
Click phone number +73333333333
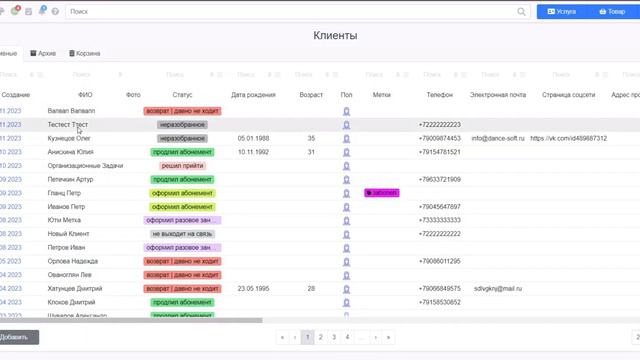pyautogui.click(x=440, y=220)
